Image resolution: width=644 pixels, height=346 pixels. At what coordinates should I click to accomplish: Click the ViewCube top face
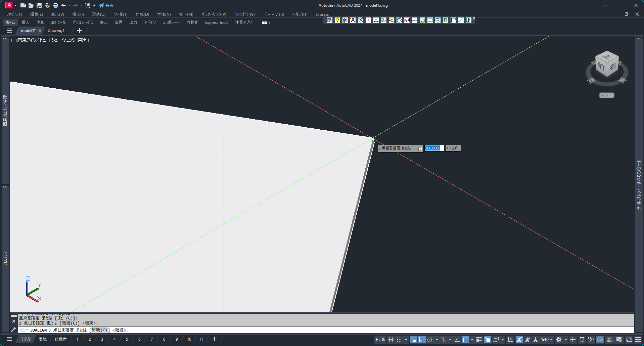pyautogui.click(x=607, y=56)
